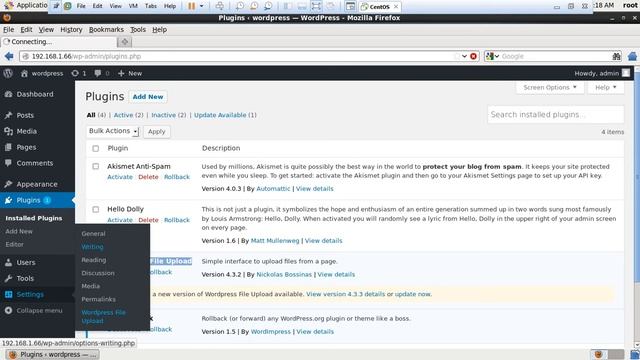
Task: Select Permalinks in Settings submenu
Action: 98,299
